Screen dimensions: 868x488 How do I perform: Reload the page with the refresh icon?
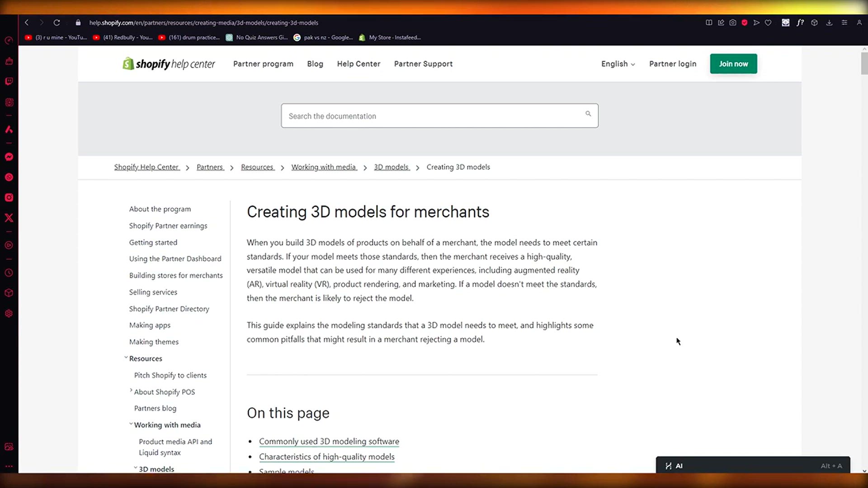(57, 23)
